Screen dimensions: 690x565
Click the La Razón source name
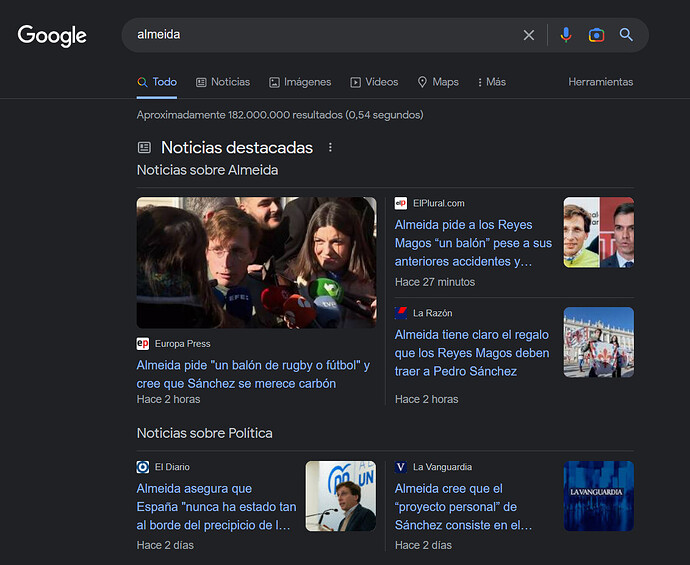[433, 313]
